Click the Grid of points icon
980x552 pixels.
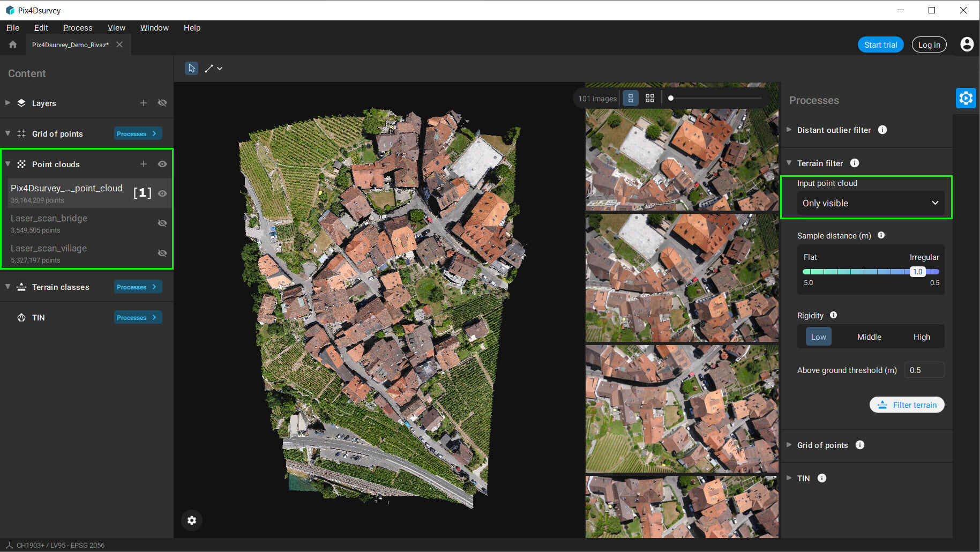point(21,133)
